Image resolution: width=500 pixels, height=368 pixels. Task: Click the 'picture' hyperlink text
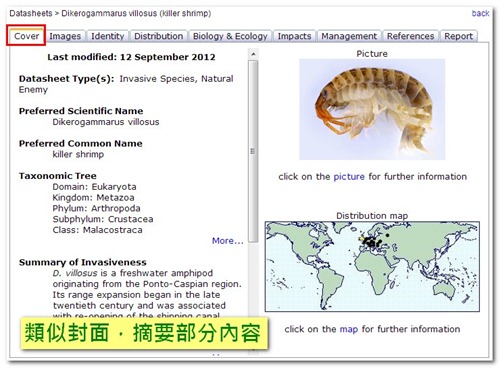point(349,176)
